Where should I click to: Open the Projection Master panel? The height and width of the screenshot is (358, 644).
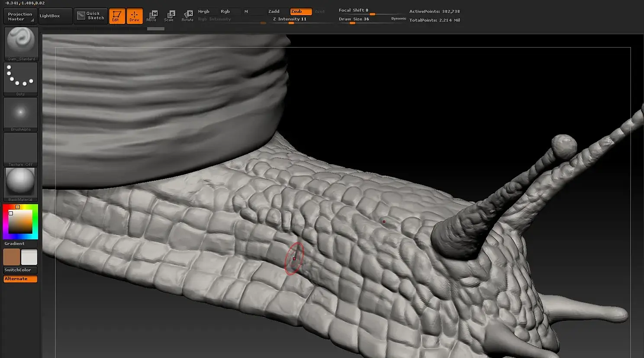click(20, 16)
